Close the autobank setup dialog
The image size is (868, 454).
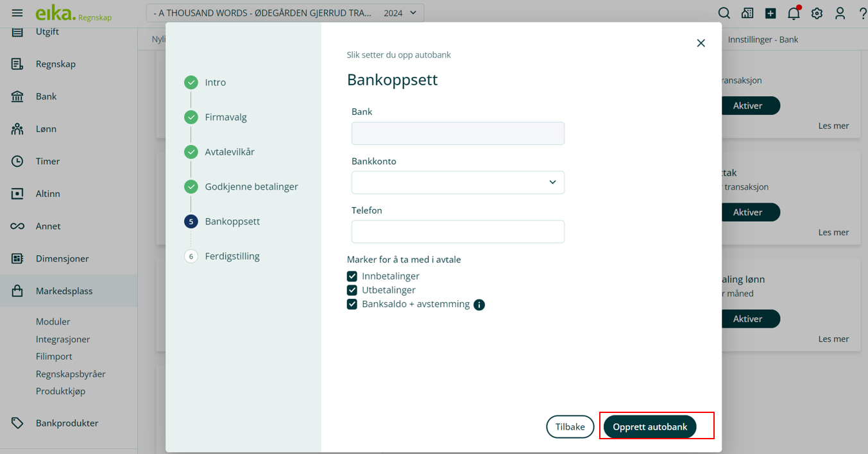tap(701, 43)
